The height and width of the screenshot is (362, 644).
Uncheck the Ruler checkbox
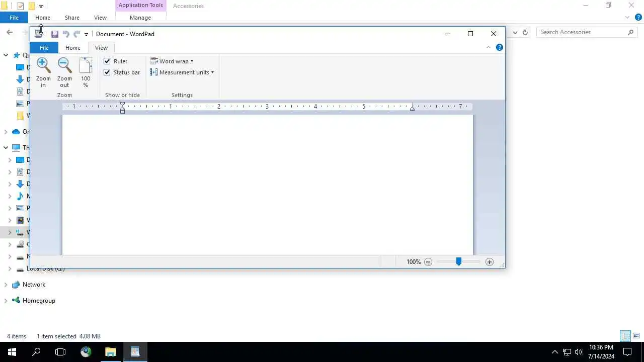click(107, 61)
